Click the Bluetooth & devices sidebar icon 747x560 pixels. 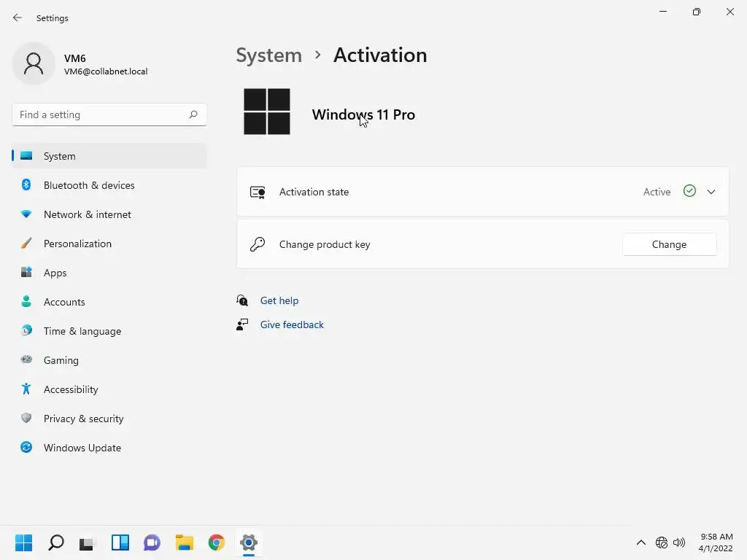pyautogui.click(x=26, y=185)
